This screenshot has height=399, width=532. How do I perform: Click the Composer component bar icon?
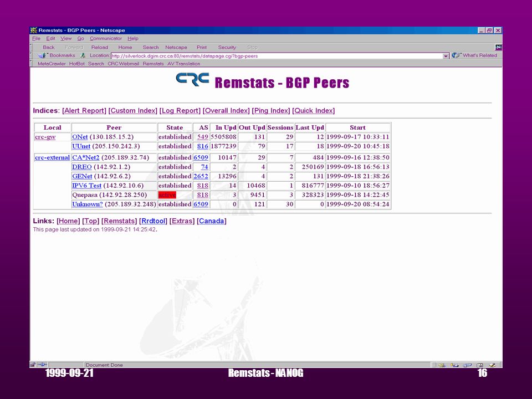pos(492,365)
